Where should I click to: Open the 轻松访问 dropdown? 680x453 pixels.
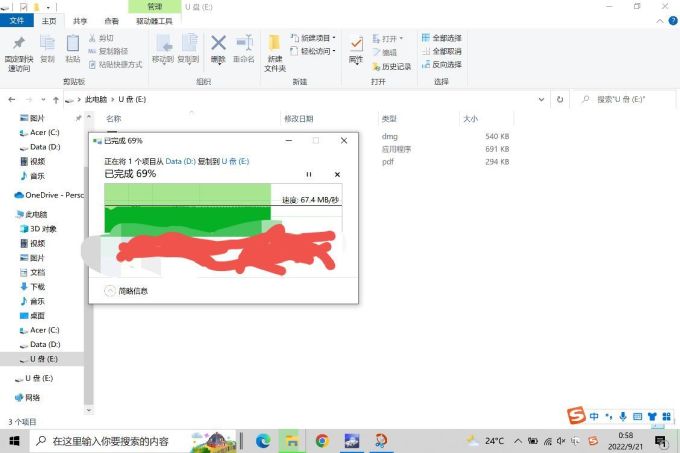coord(313,51)
